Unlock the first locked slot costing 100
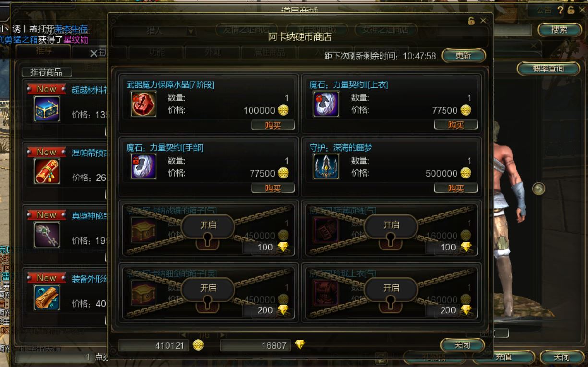The height and width of the screenshot is (367, 588). [x=208, y=225]
